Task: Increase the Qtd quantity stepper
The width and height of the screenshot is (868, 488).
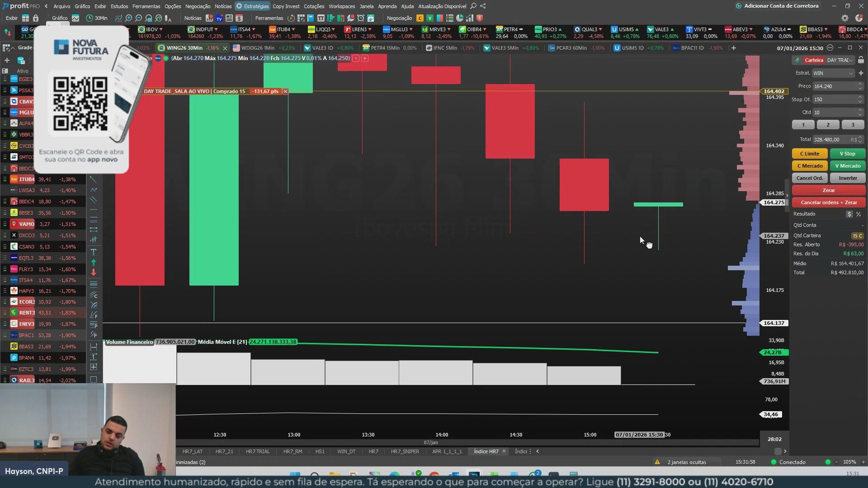Action: pyautogui.click(x=860, y=110)
